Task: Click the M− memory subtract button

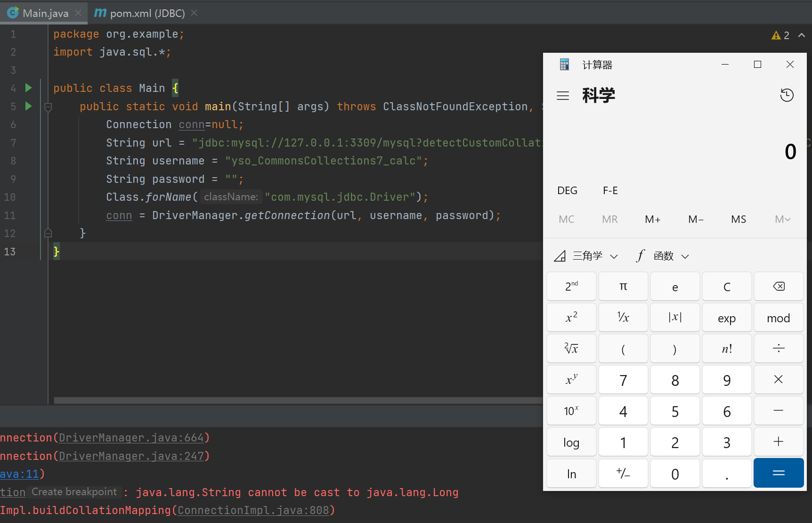Action: [x=696, y=219]
